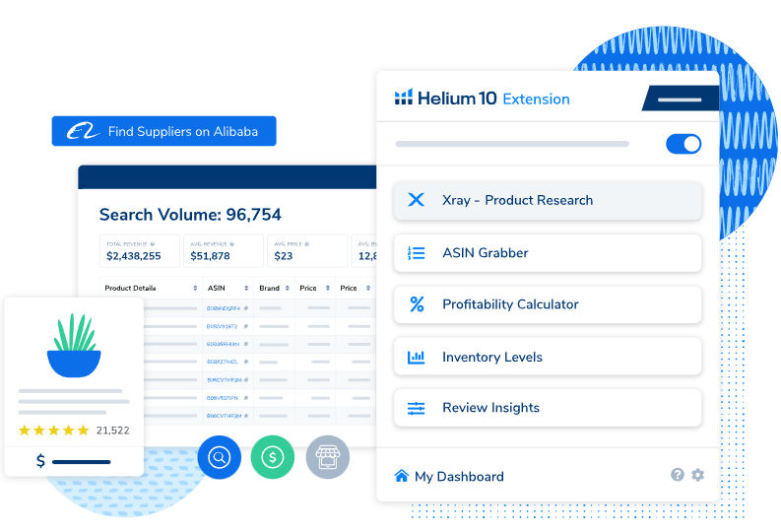The height and width of the screenshot is (532, 781).
Task: Click the $51,878 average revenue value
Action: click(210, 256)
